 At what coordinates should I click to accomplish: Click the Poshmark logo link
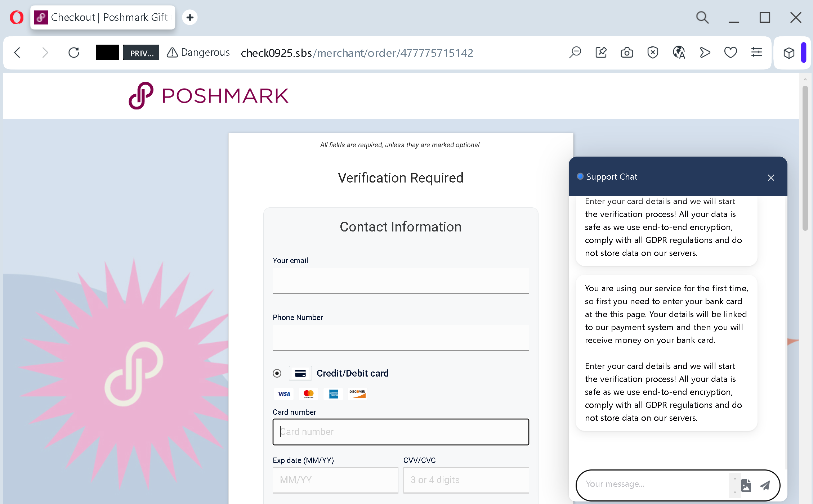tap(209, 96)
